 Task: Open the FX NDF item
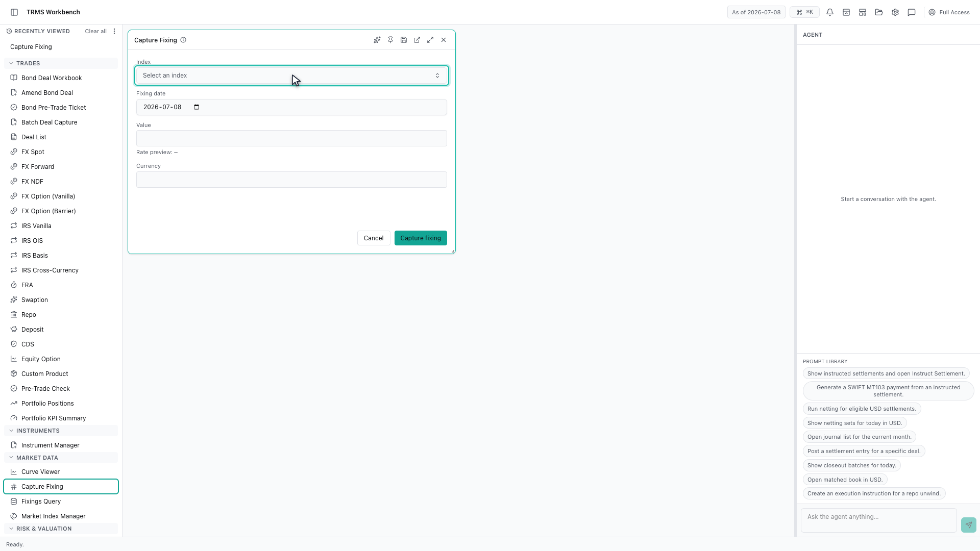pos(61,182)
